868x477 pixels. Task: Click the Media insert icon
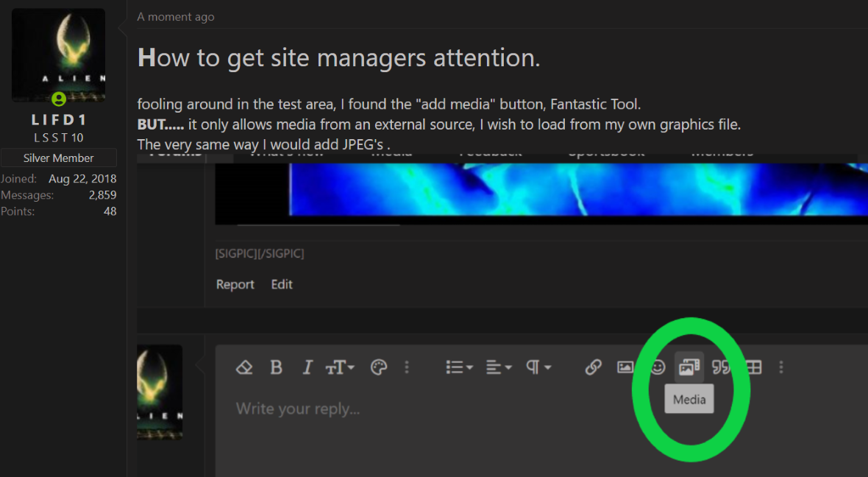(x=689, y=367)
